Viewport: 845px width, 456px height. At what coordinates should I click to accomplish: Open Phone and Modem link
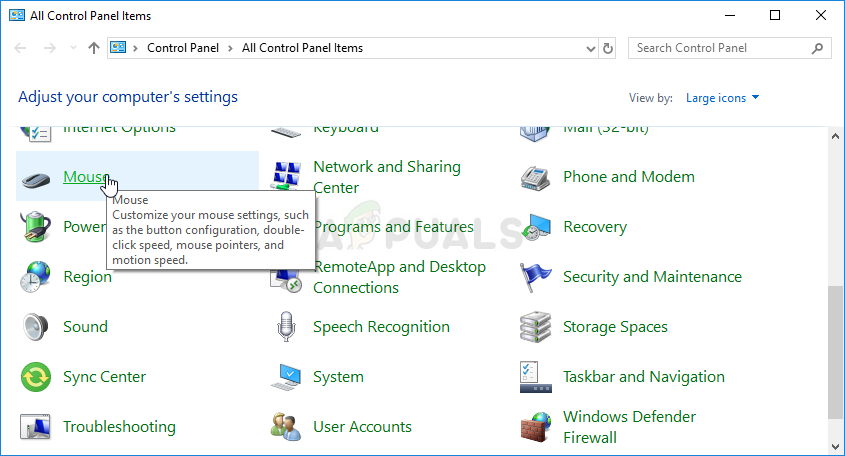(x=629, y=177)
